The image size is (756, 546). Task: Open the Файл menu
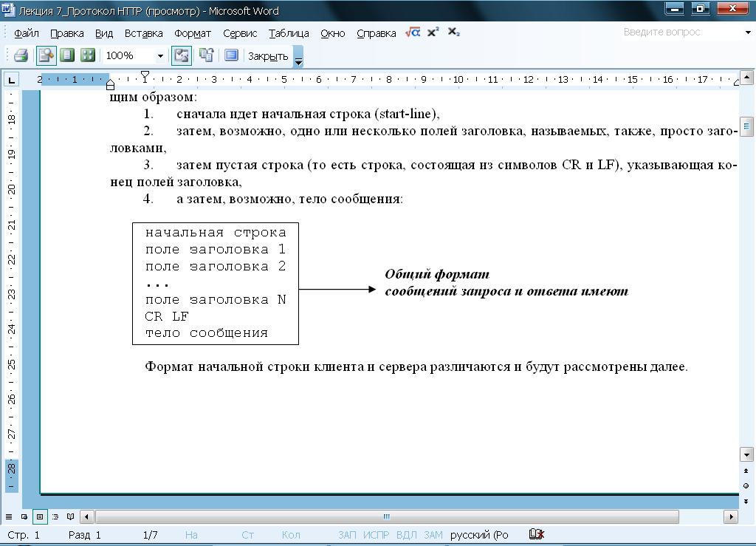(27, 33)
